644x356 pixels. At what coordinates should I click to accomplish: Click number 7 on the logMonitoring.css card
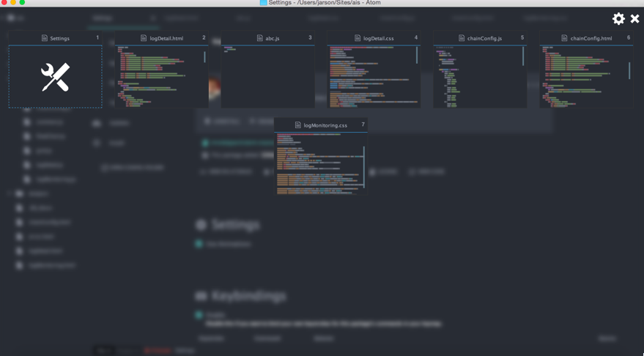(x=363, y=125)
